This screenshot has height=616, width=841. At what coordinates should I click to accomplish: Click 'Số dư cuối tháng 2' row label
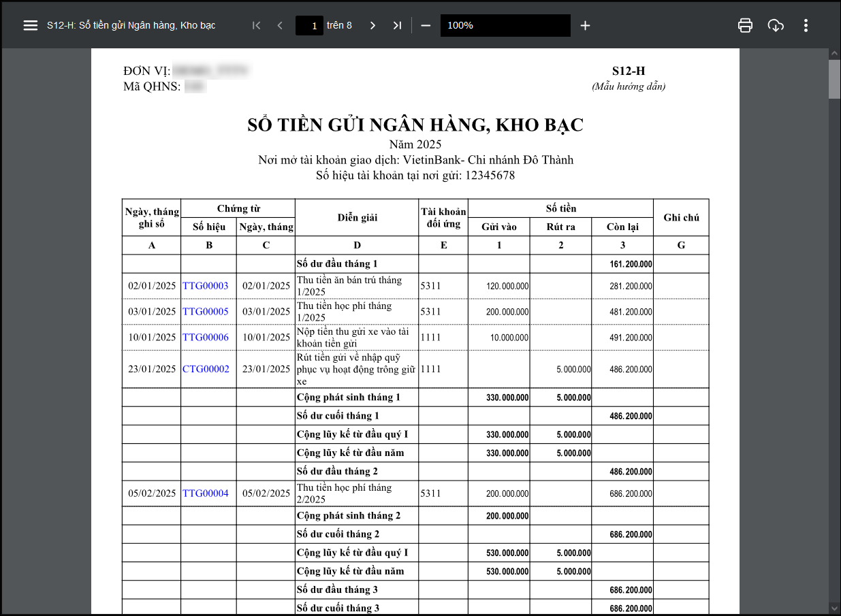[338, 534]
